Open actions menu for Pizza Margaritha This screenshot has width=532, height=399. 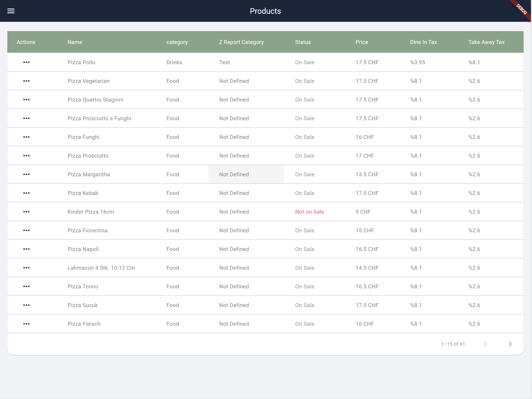(26, 174)
